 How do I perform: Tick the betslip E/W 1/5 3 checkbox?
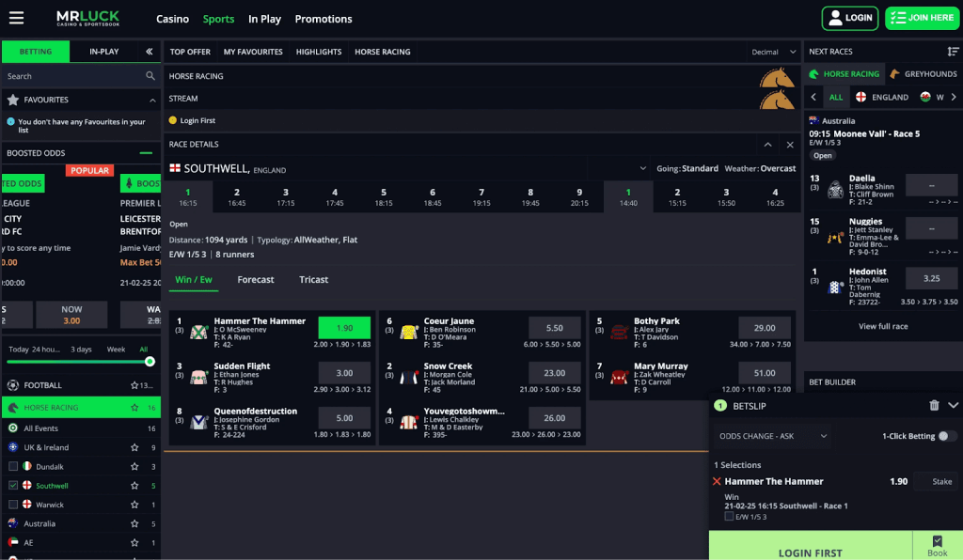(729, 517)
